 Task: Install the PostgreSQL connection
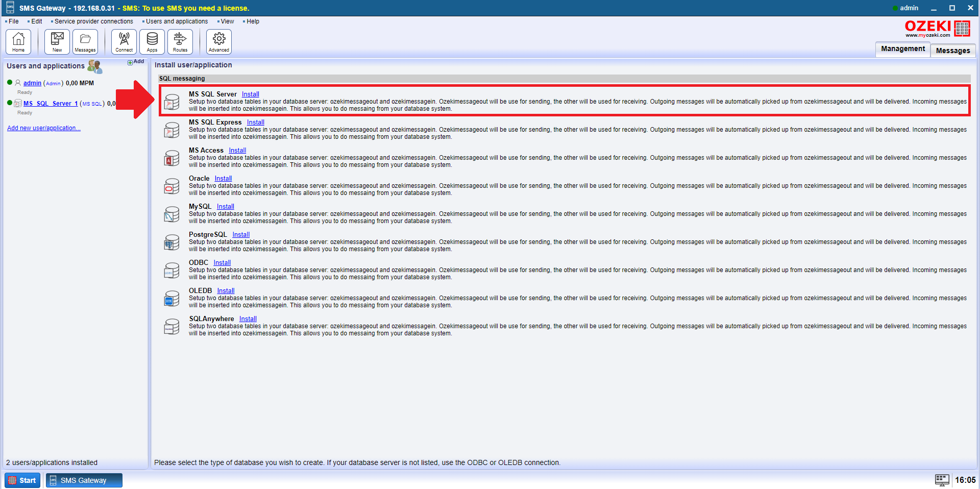coord(241,235)
